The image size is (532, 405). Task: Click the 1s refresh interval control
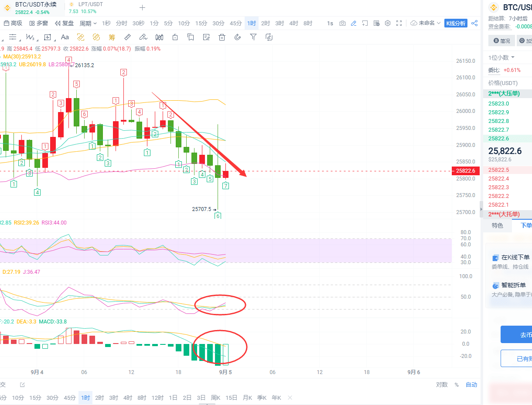click(x=330, y=23)
